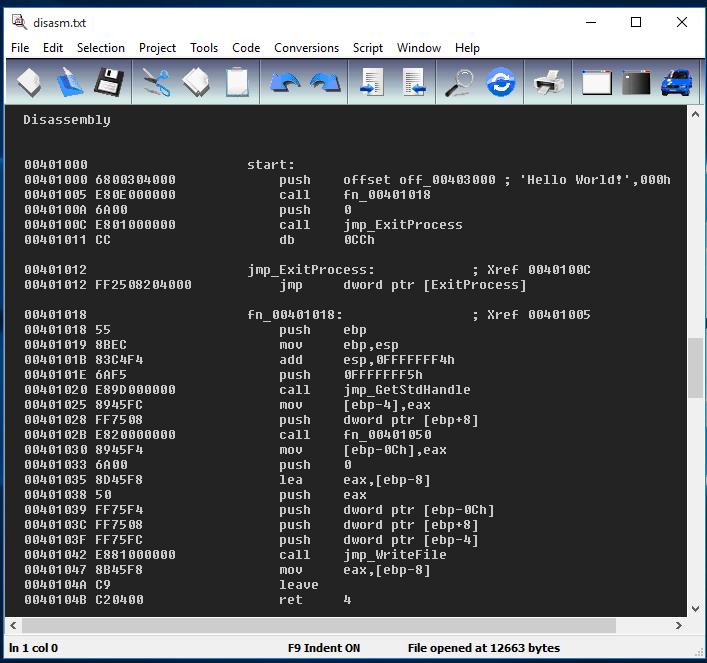Click the horizontal scrollbar right arrow
Screen dimensions: 707x663
pos(679,626)
